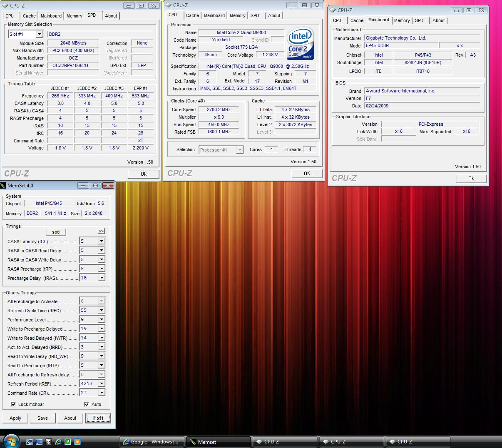Click the Intel Core 2 Quad logo
The width and height of the screenshot is (502, 448).
click(x=300, y=44)
